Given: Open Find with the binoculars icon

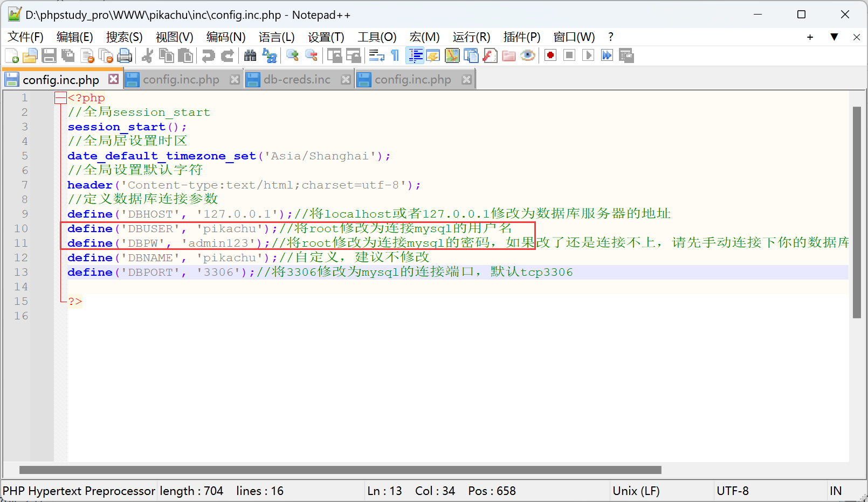Looking at the screenshot, I should 250,55.
